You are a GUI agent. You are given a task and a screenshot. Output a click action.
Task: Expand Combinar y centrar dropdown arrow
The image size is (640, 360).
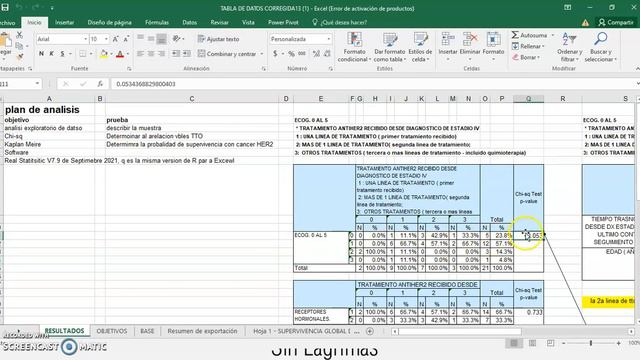[262, 54]
